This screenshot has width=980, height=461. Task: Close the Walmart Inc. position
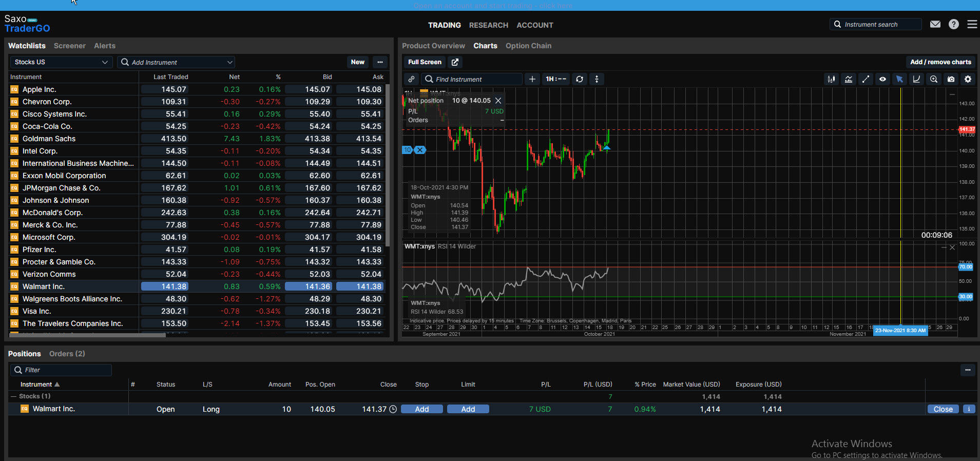[943, 409]
